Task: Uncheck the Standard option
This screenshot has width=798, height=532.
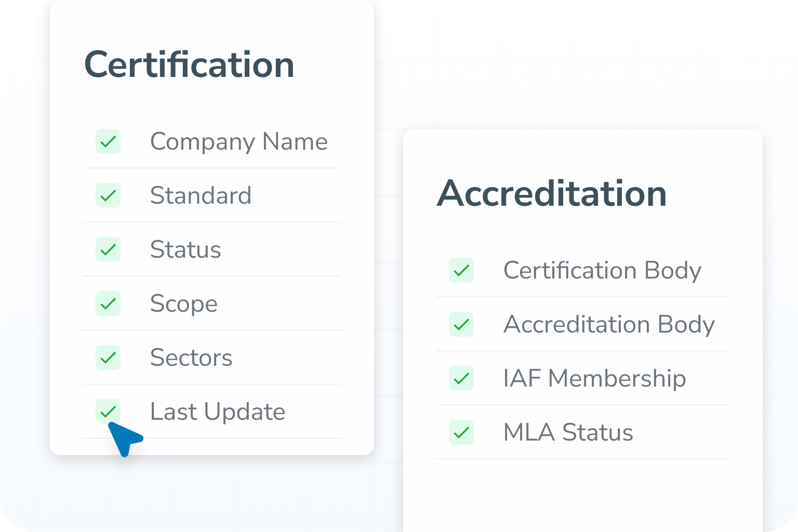Action: point(108,195)
